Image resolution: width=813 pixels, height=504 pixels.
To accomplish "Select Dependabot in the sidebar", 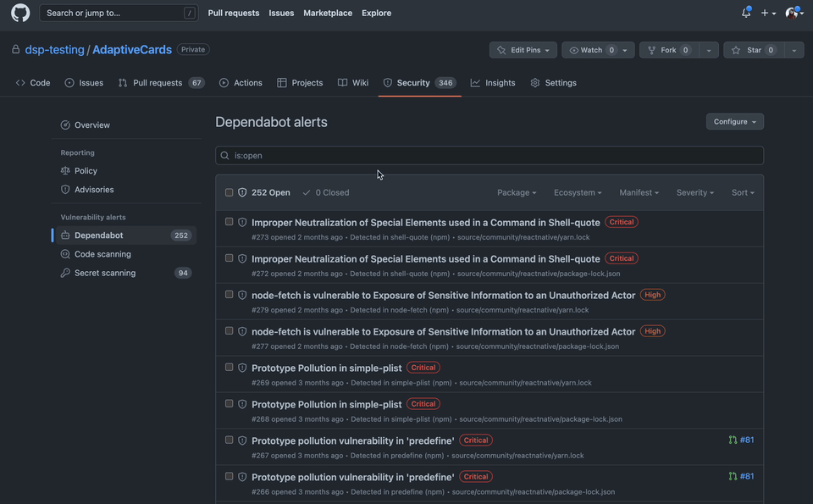I will (x=125, y=235).
